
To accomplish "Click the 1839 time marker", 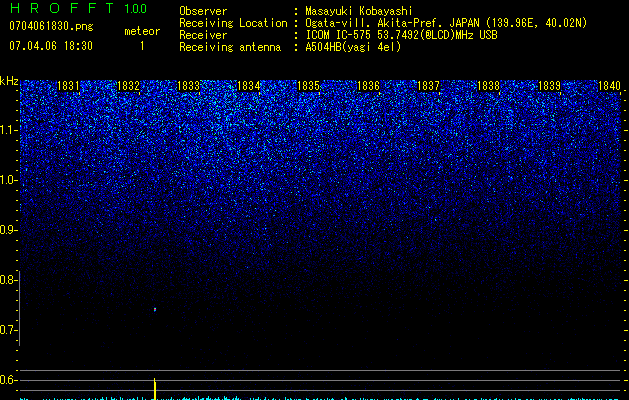I will 549,86.
